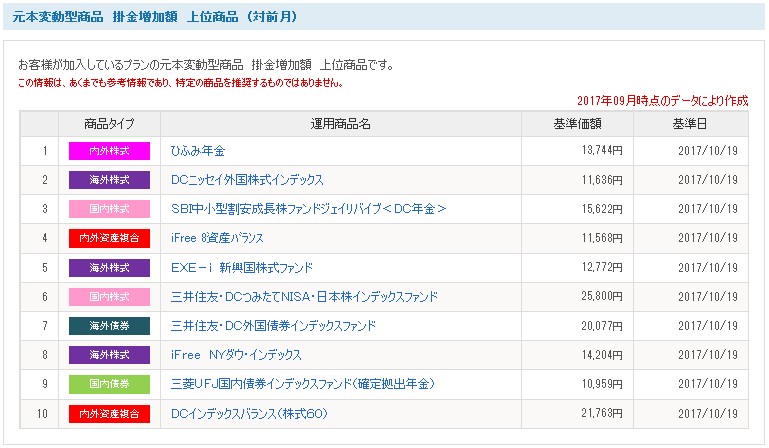
Task: Click the 内外株式 badge in row 1
Action: coord(109,151)
